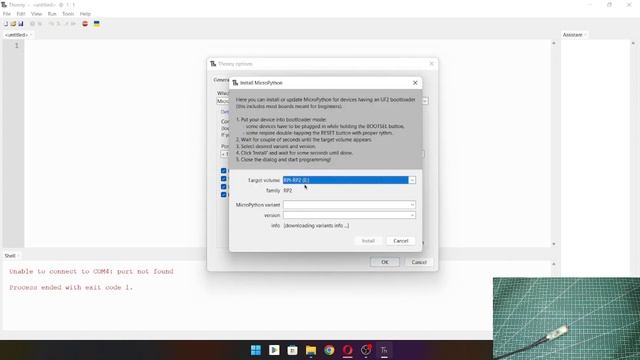The height and width of the screenshot is (360, 640).
Task: Open the version dropdown
Action: tap(349, 216)
